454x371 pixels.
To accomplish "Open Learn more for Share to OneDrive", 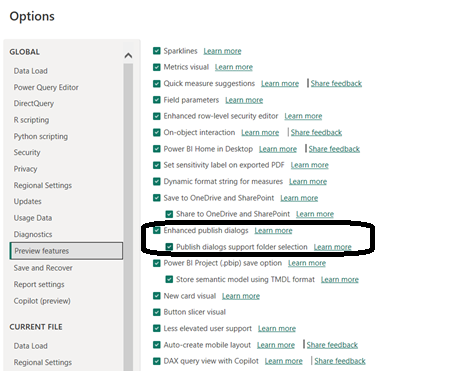I will pos(315,214).
